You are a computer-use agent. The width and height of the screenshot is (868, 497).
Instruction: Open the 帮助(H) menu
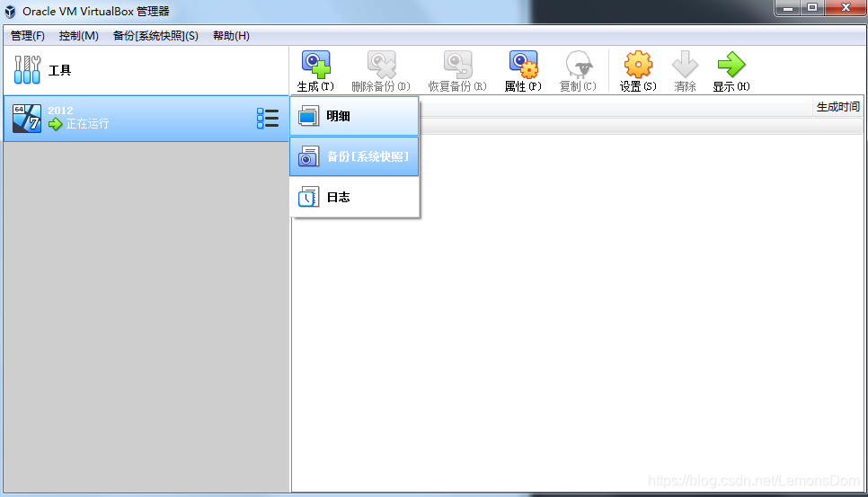[x=231, y=36]
